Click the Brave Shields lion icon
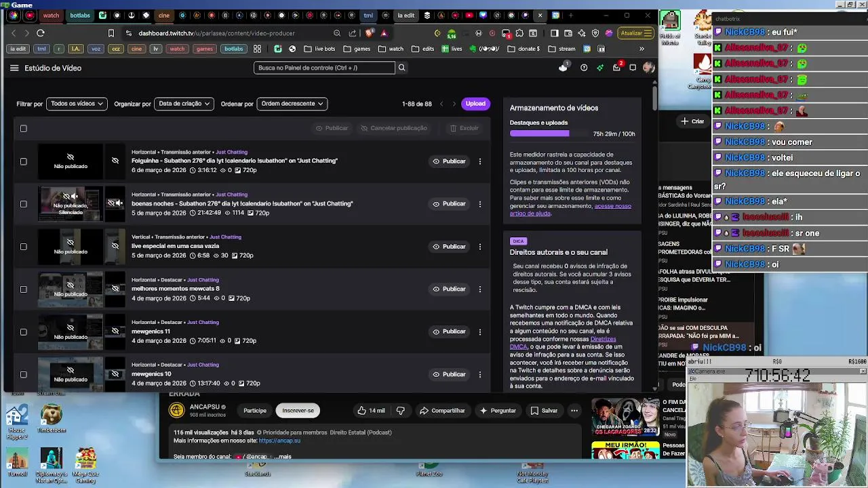Image resolution: width=868 pixels, height=488 pixels. (369, 33)
